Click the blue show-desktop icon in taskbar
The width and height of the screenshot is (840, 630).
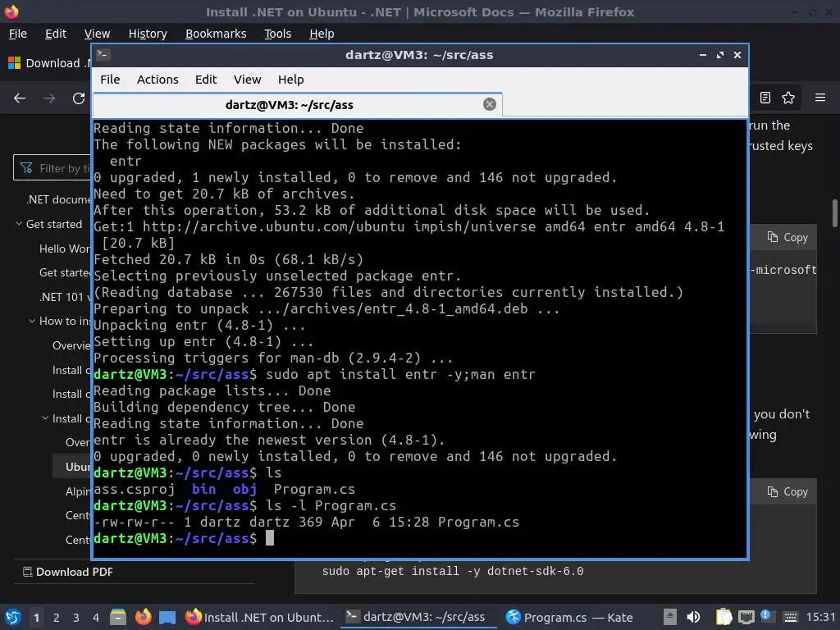167,617
